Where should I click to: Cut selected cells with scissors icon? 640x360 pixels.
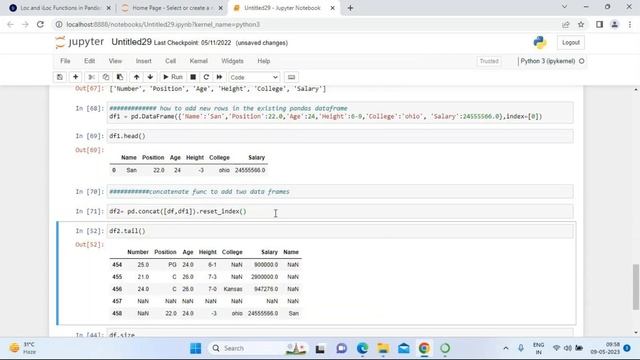(91, 77)
